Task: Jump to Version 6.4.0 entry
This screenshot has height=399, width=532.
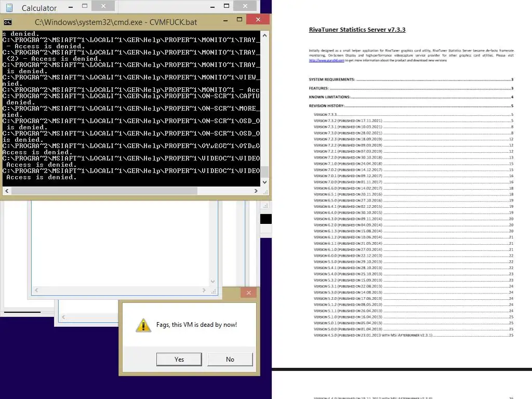Action: click(x=413, y=212)
